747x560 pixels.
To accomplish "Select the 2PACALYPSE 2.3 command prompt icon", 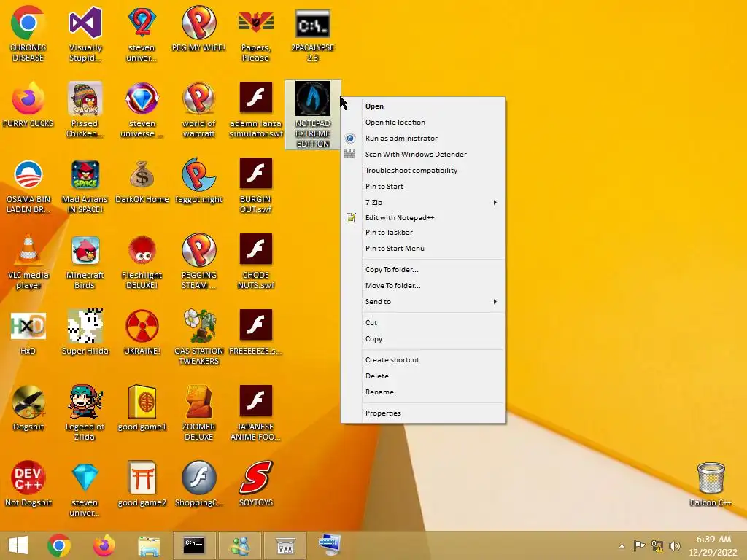I will point(312,34).
